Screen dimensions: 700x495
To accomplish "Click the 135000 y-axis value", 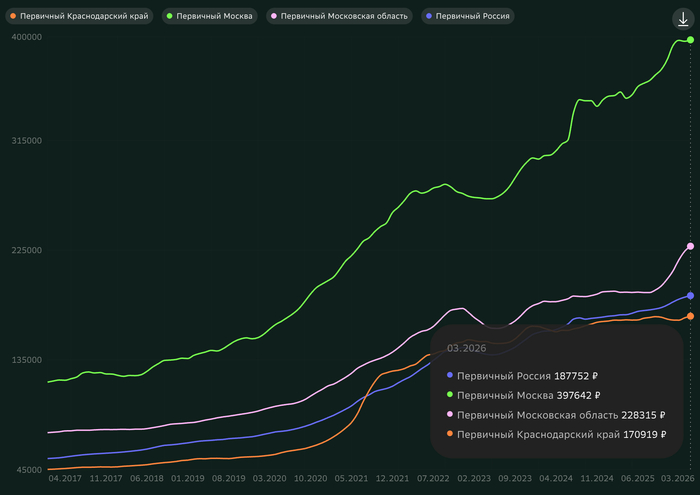I will 26,360.
